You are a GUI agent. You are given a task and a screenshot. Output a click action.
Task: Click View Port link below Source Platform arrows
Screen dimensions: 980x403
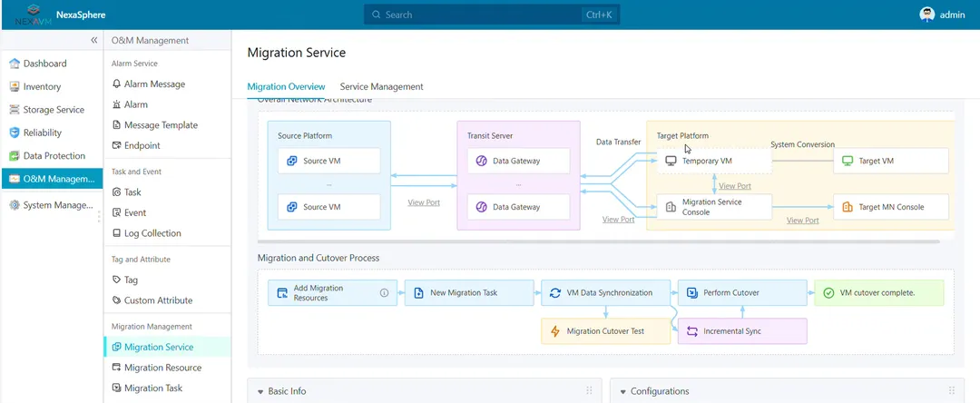click(424, 202)
